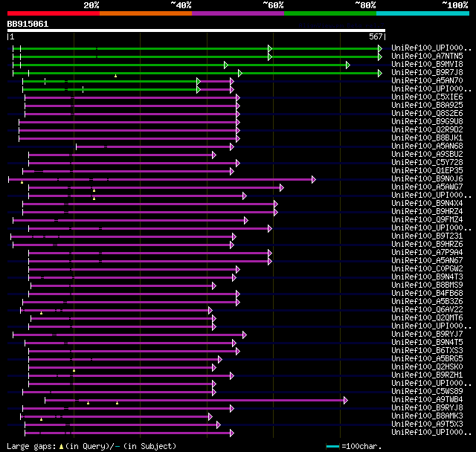The height and width of the screenshot is (452, 476).
Task: Click the white query sequence bar
Action: click(196, 30)
